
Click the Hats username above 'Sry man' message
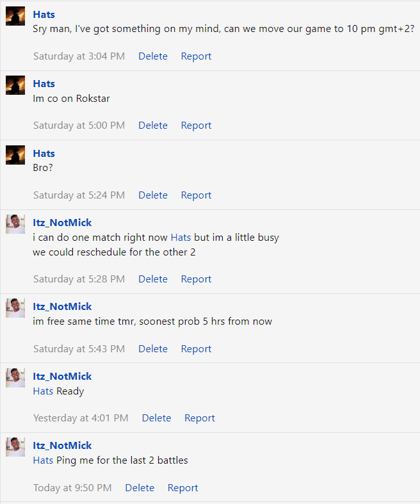click(44, 14)
